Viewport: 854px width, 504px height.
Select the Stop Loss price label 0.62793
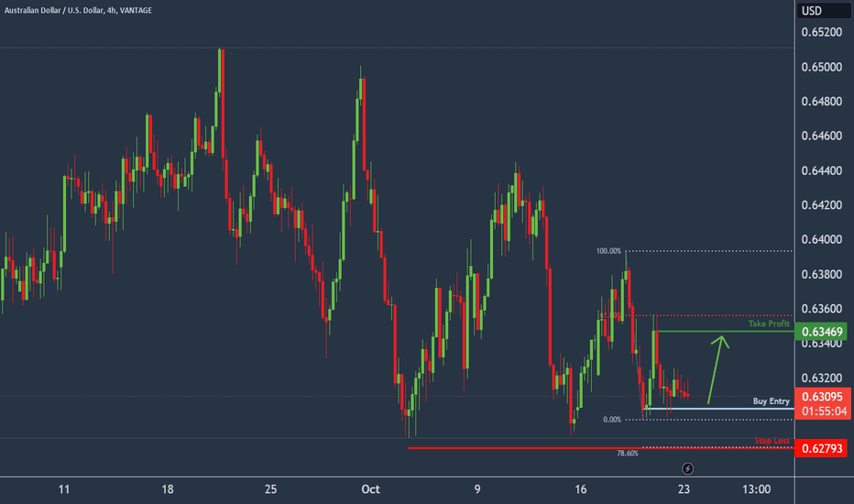[821, 448]
